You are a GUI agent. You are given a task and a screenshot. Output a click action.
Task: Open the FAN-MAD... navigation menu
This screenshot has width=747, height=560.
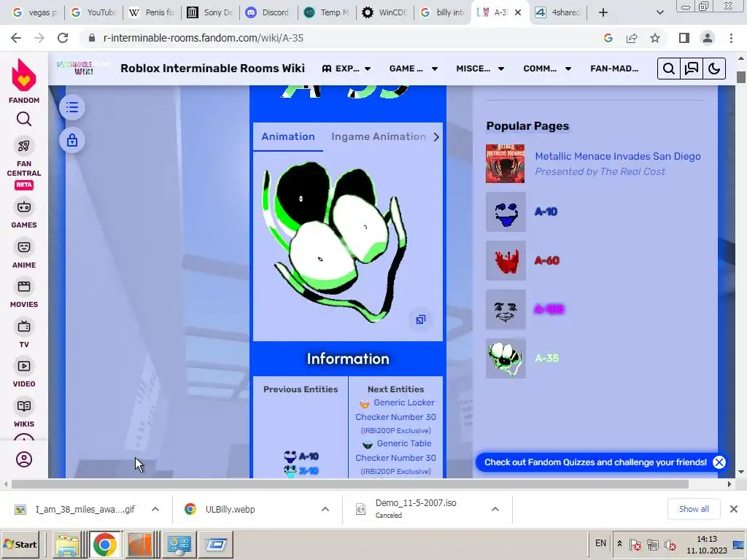tap(614, 69)
